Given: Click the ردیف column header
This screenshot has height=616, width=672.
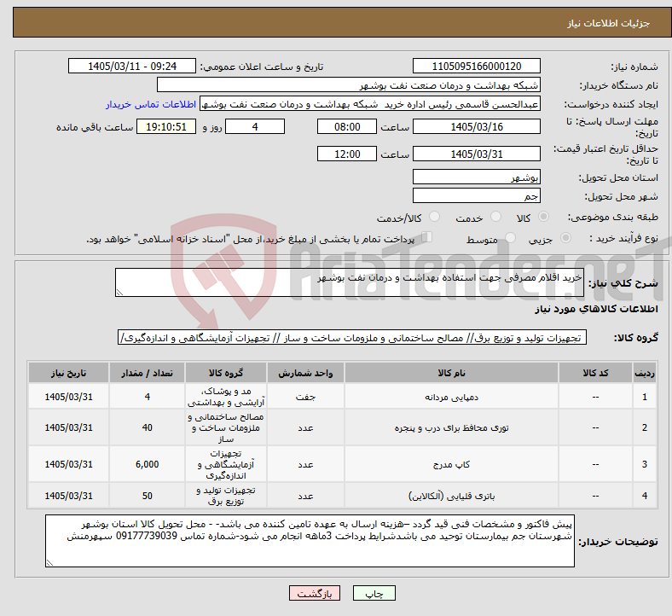Looking at the screenshot, I should pyautogui.click(x=644, y=373).
